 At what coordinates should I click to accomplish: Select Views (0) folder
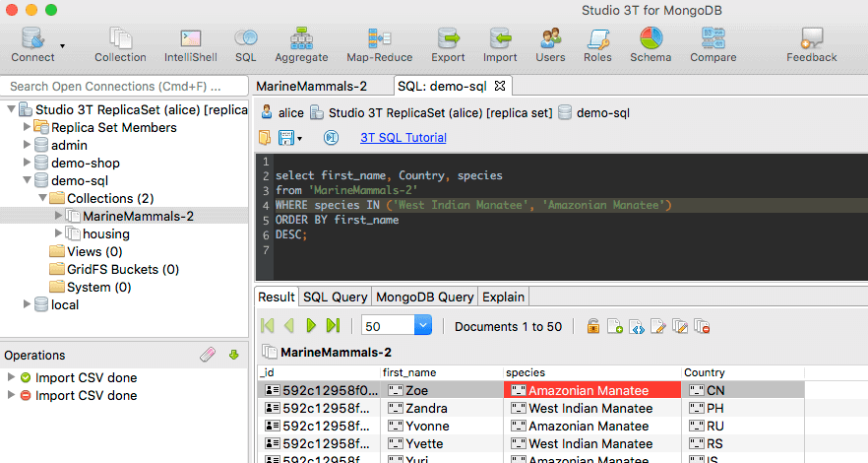(x=94, y=251)
